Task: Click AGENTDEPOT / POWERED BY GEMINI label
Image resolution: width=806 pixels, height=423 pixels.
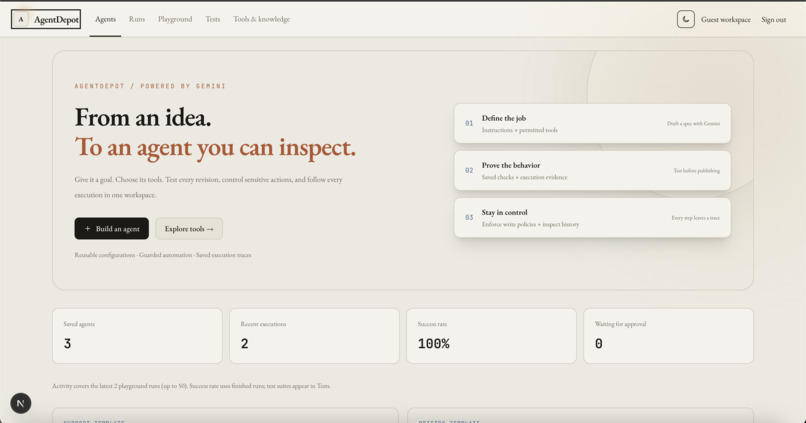Action: click(x=150, y=86)
